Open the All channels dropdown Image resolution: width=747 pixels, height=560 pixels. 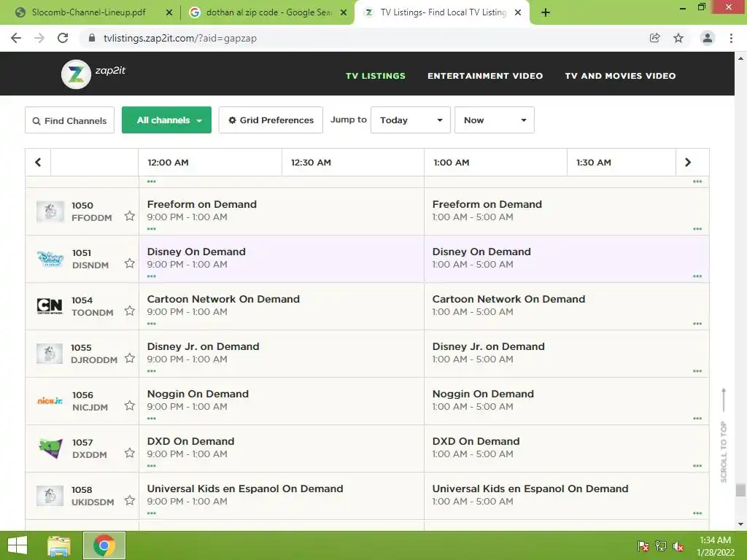coord(167,120)
